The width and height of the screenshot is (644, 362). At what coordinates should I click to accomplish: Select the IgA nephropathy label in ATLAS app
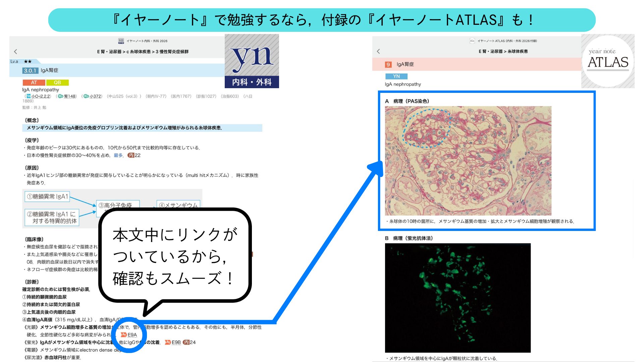coord(403,84)
